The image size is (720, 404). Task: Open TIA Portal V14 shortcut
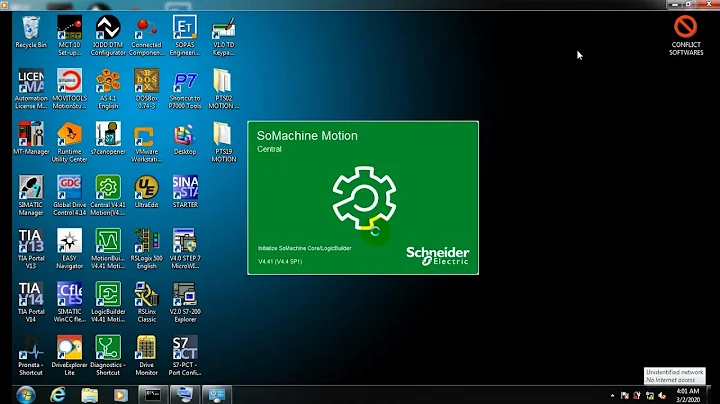coord(31,302)
